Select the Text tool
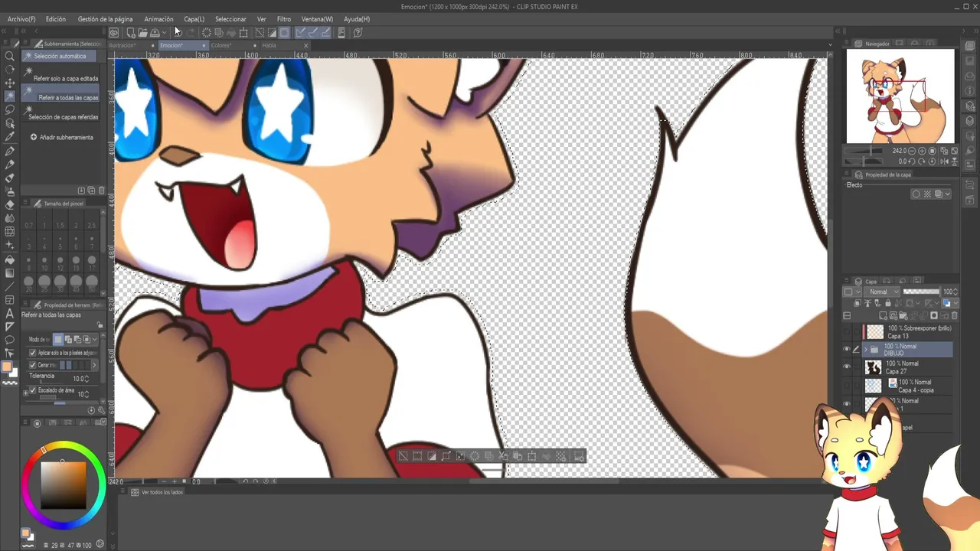 (x=10, y=313)
